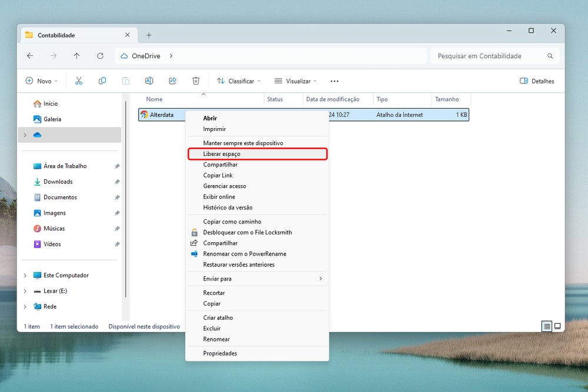Go up one folder level
The width and height of the screenshot is (588, 392).
tap(76, 56)
